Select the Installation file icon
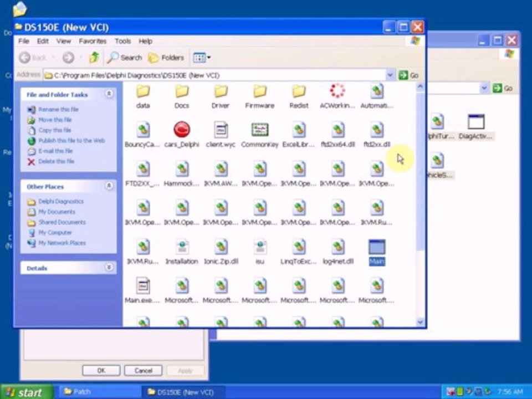The image size is (532, 399). [182, 252]
